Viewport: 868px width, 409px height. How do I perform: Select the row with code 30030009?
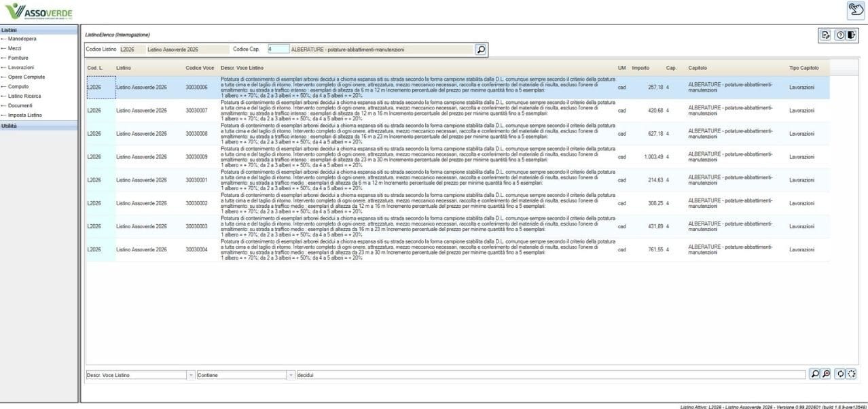(458, 157)
